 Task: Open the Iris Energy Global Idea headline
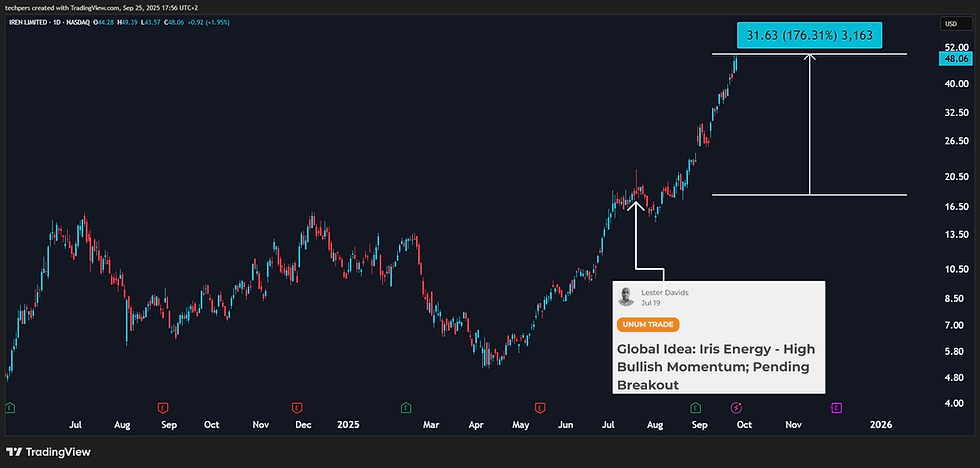(x=716, y=366)
